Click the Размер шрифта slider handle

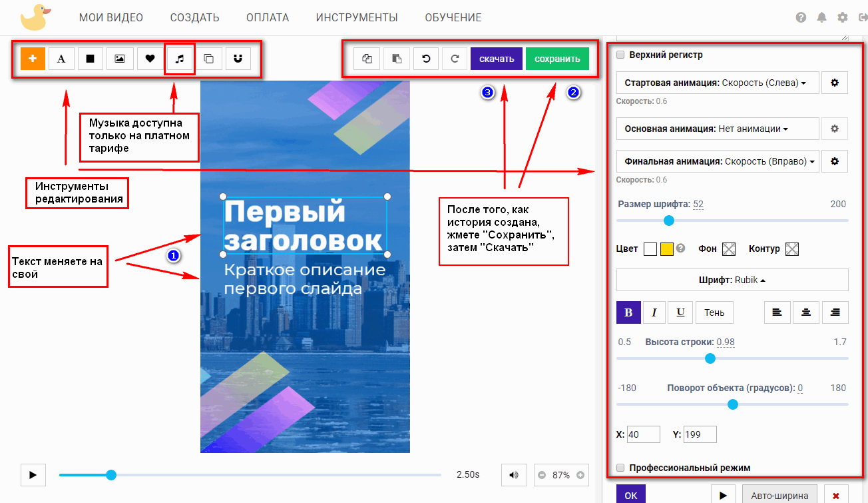click(x=669, y=221)
